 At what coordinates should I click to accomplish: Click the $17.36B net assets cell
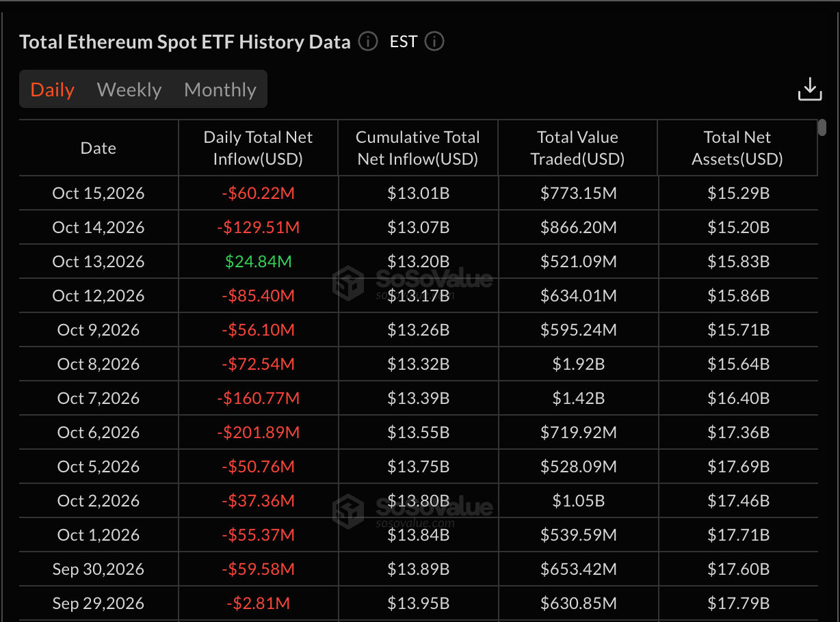739,433
